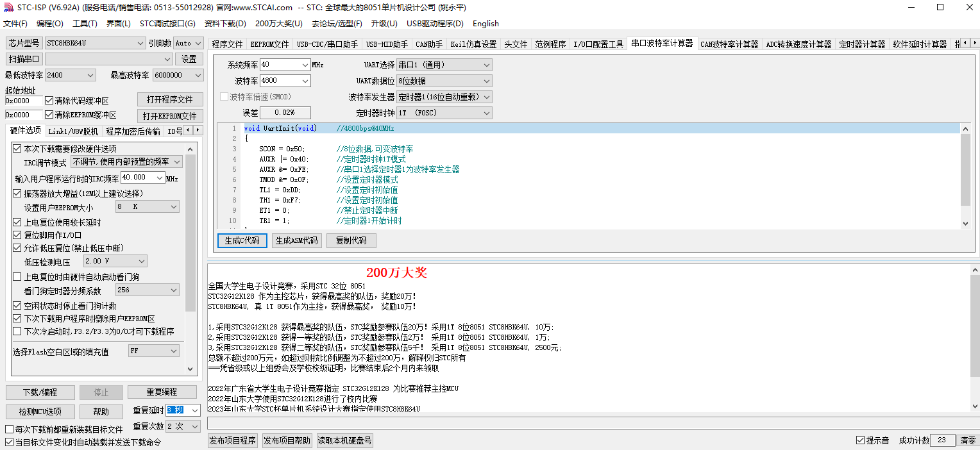Copy code with 复制代码 button
The image size is (980, 450).
(351, 240)
